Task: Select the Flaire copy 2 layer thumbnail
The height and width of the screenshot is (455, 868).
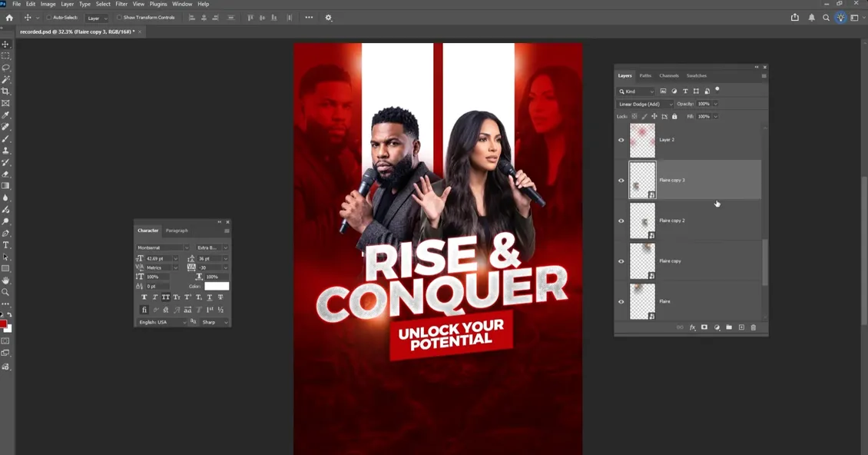Action: click(x=642, y=221)
